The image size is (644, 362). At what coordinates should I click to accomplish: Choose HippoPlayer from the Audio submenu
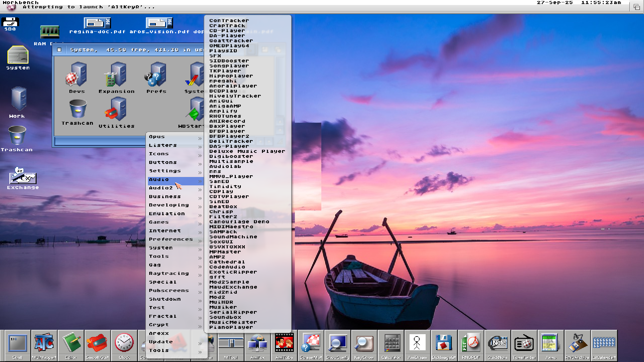point(231,76)
